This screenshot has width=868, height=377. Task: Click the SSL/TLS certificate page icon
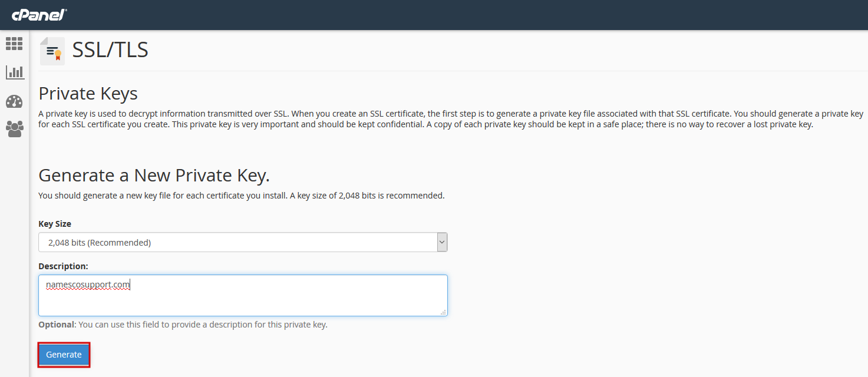pos(52,51)
